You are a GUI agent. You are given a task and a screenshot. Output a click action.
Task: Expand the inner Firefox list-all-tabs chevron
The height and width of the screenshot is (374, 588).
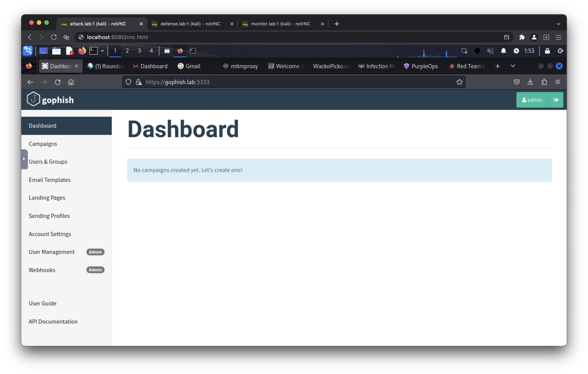coord(513,66)
